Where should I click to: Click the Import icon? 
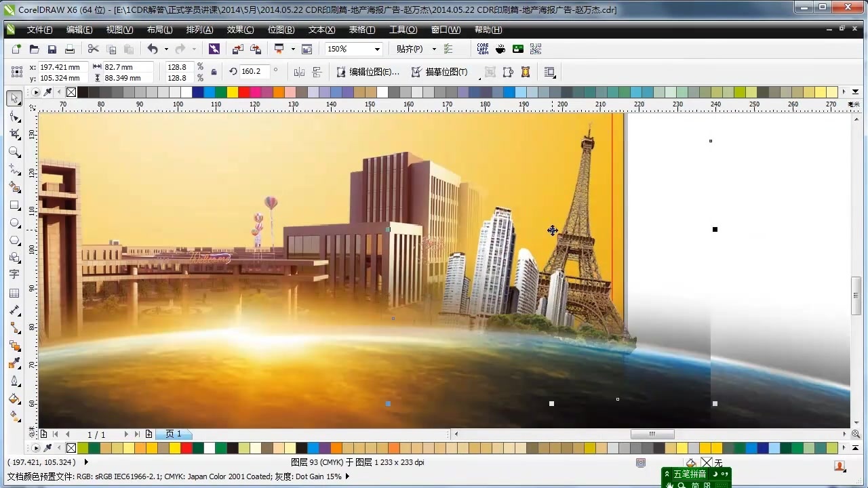pos(237,49)
